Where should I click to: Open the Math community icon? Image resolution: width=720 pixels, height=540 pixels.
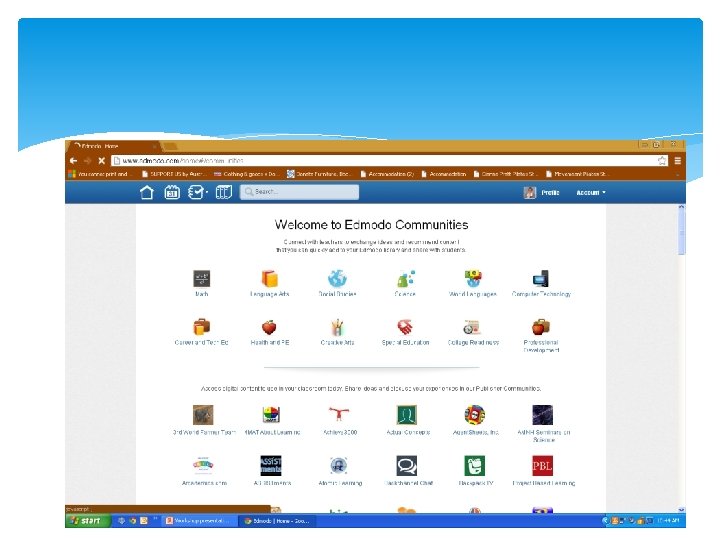202,278
